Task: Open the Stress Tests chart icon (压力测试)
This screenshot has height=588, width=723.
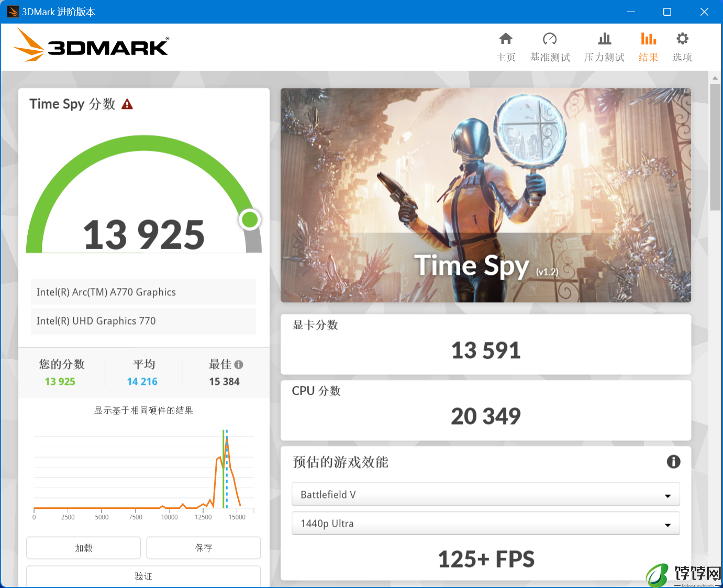Action: (x=605, y=39)
